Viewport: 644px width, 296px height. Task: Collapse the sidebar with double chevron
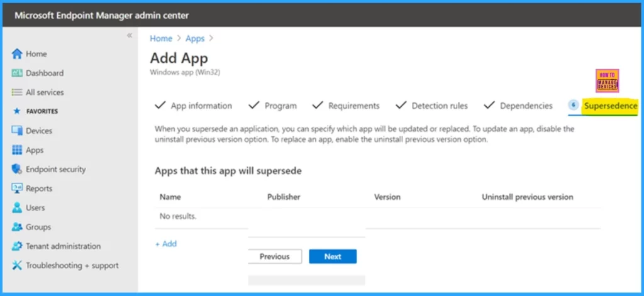click(130, 35)
